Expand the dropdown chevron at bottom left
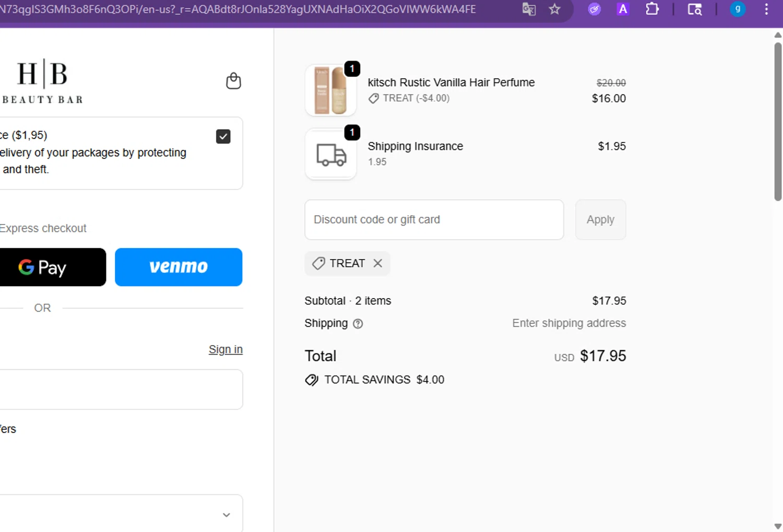783x532 pixels. coord(227,515)
